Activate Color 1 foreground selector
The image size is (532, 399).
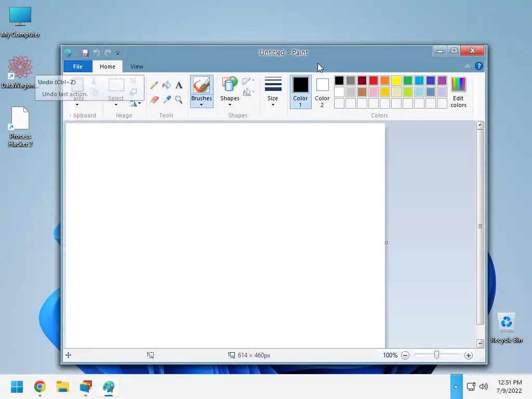tap(301, 92)
